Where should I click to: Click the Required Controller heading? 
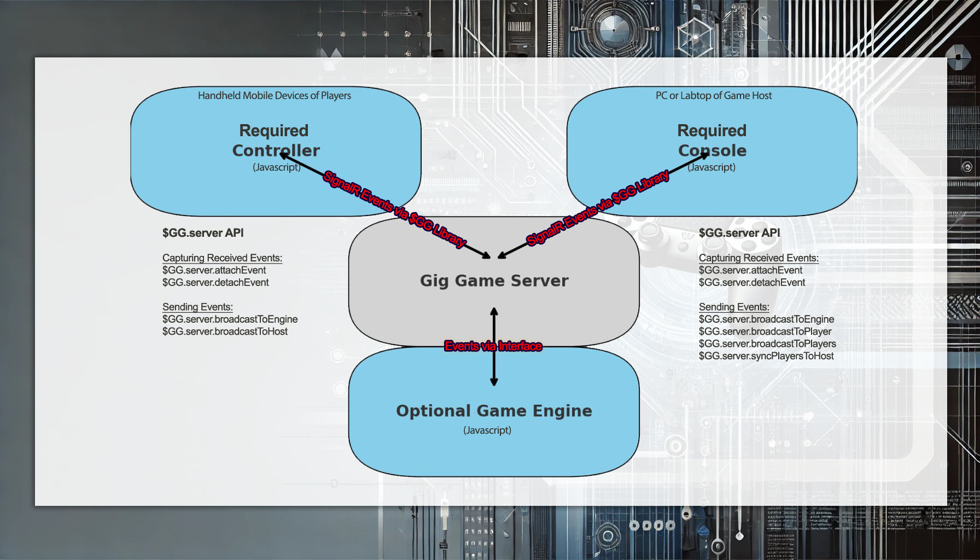pos(275,140)
